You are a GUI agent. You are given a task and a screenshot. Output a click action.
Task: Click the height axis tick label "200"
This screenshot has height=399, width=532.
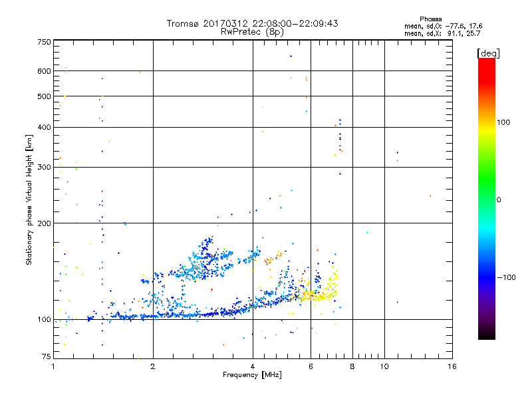(x=44, y=223)
